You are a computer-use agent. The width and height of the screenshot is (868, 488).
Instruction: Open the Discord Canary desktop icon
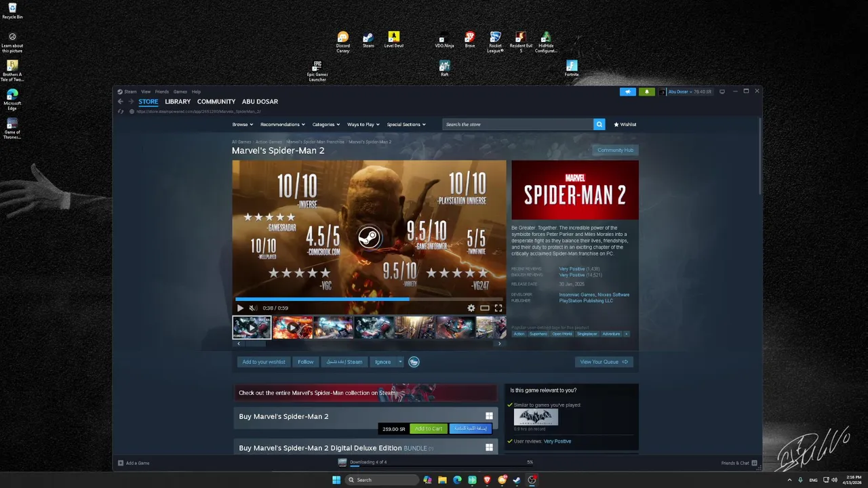[x=343, y=41]
